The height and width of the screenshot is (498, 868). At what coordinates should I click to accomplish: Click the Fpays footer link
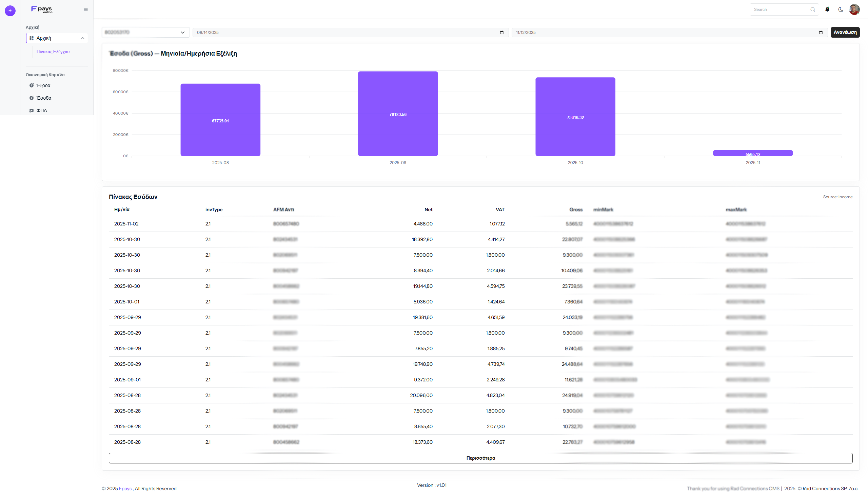125,489
